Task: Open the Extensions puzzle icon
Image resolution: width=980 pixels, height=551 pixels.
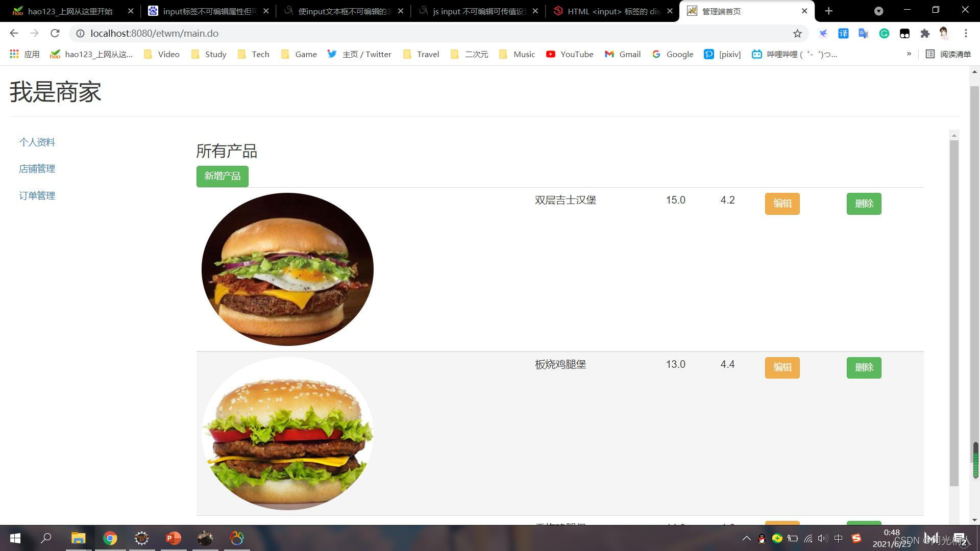Action: pos(925,34)
